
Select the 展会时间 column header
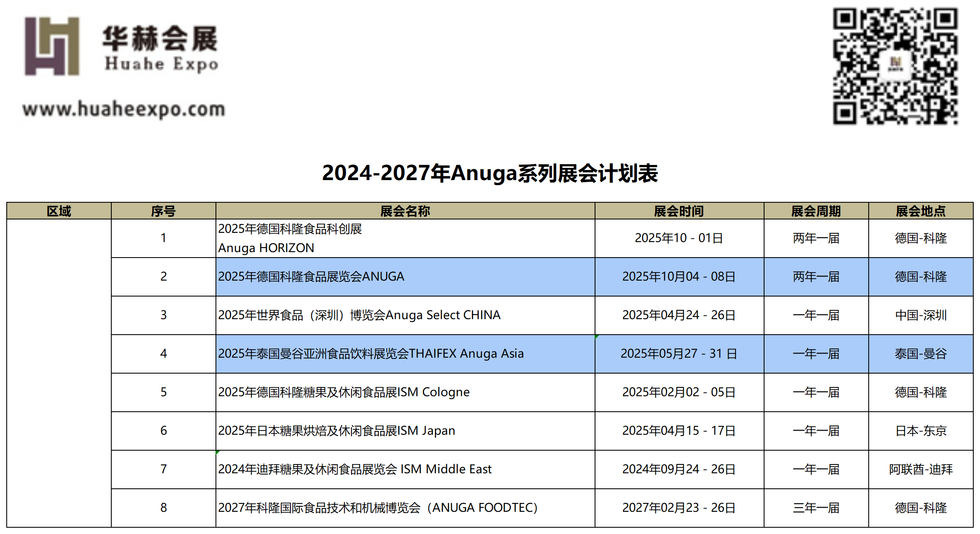(x=680, y=211)
